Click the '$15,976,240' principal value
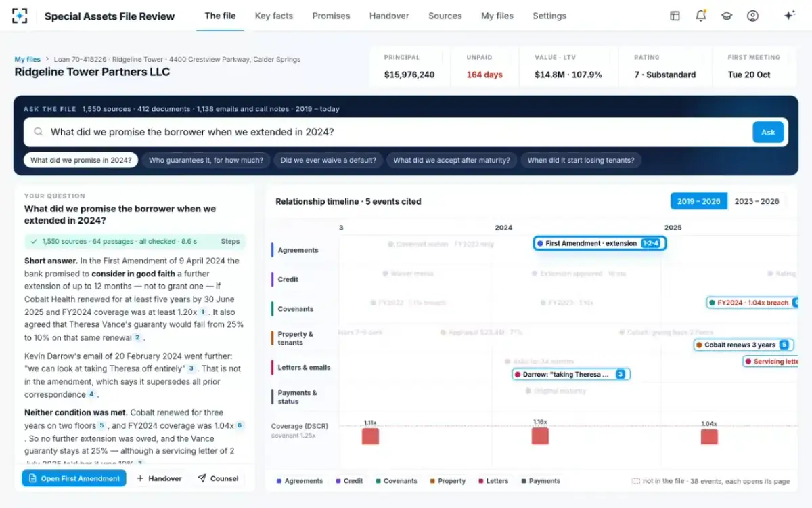This screenshot has height=508, width=812. click(x=409, y=75)
